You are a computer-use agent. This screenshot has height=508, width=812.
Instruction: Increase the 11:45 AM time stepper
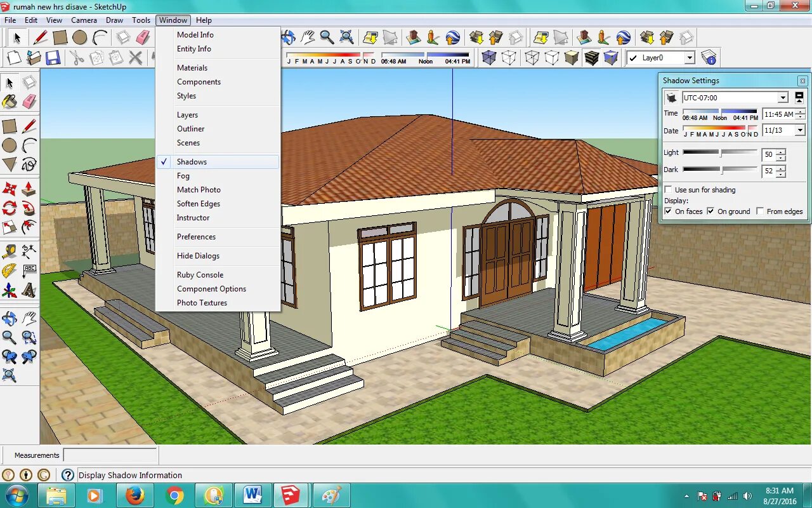point(801,112)
